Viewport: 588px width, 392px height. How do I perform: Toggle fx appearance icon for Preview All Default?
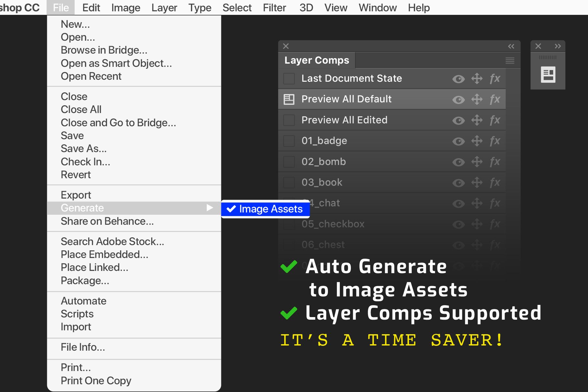[495, 99]
